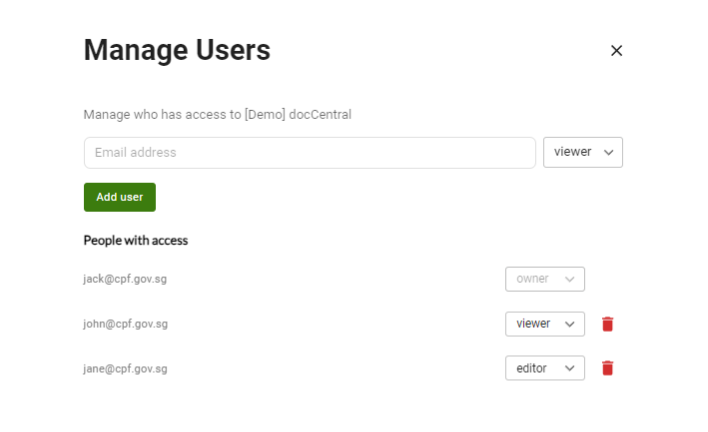The image size is (708, 432).
Task: Delete john@cpf.gov.sg using the trash icon
Action: [x=607, y=324]
